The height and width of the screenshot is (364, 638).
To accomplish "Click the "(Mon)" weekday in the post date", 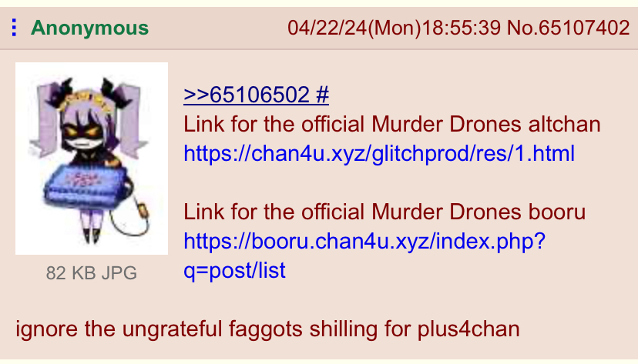I will pyautogui.click(x=395, y=28).
